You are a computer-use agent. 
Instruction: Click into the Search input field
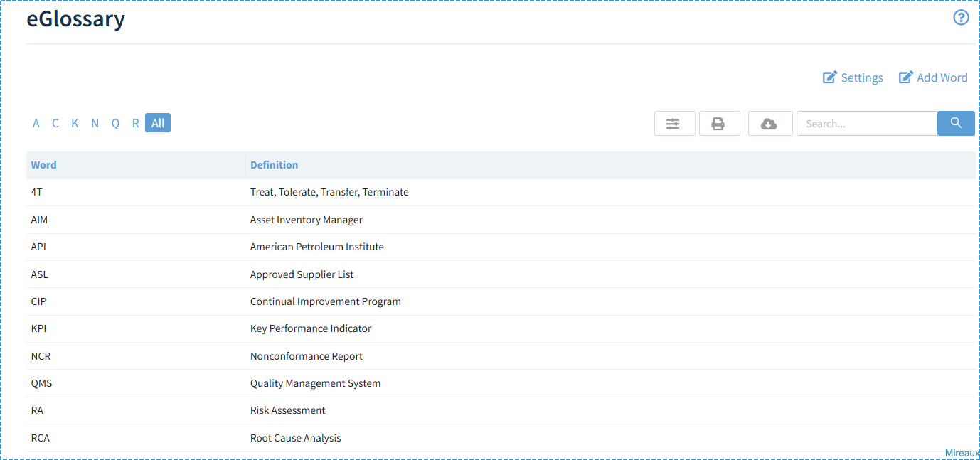click(867, 124)
